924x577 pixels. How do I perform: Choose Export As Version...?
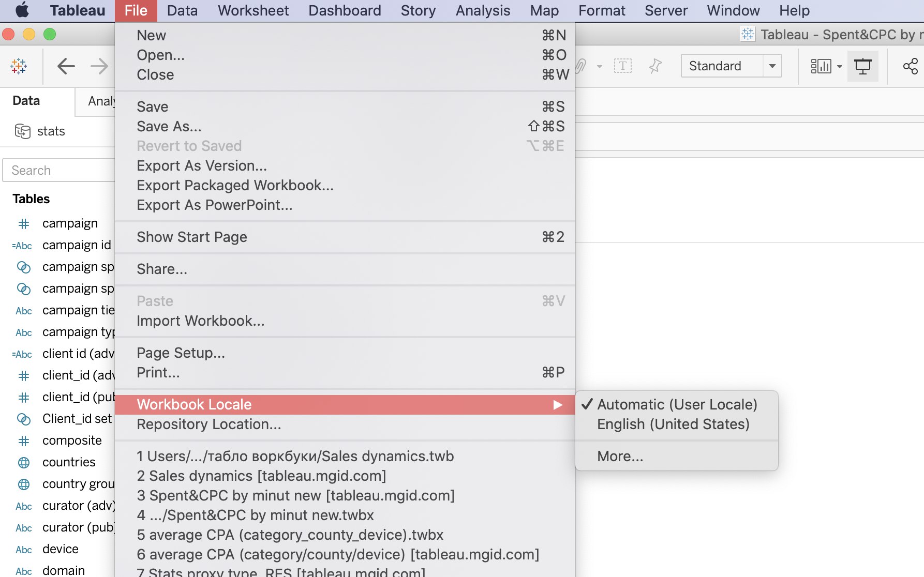pyautogui.click(x=345, y=165)
